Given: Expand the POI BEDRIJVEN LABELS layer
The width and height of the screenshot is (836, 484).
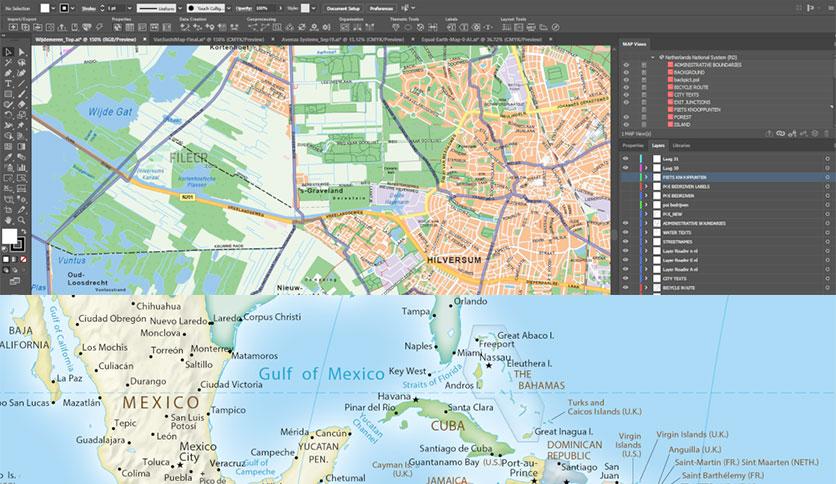Looking at the screenshot, I should [x=646, y=187].
